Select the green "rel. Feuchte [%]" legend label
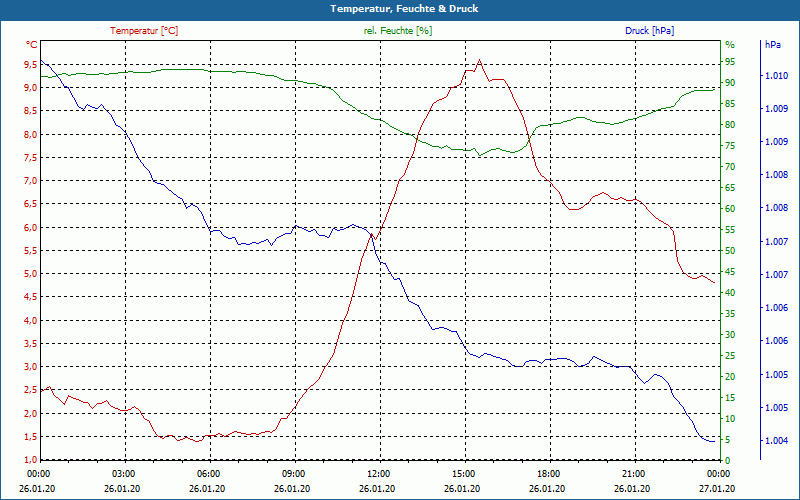 (397, 31)
